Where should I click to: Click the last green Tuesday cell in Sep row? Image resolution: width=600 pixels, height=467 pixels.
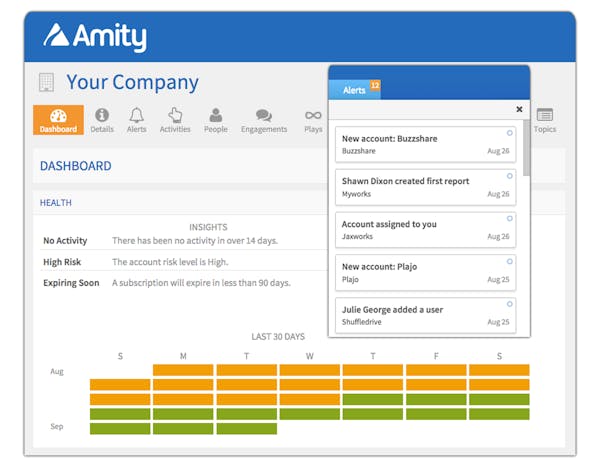pos(247,429)
